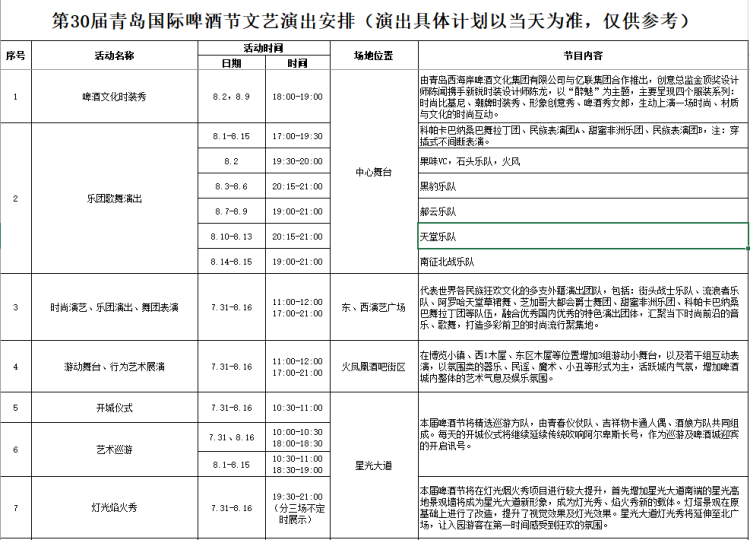Click the 19:00-21:00 time in the 郝云乐队 row
This screenshot has height=540, width=750.
point(298,211)
